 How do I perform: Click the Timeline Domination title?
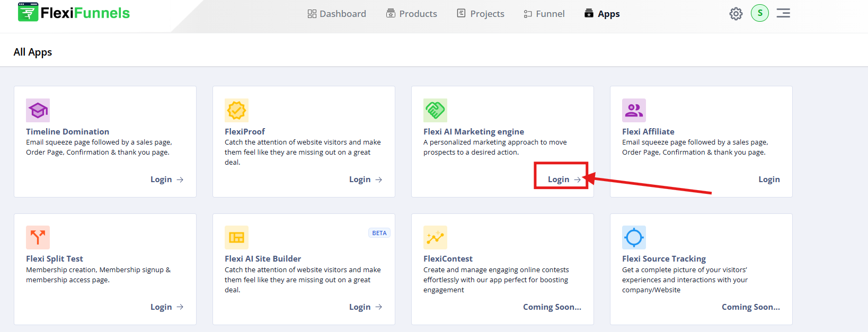pos(68,132)
